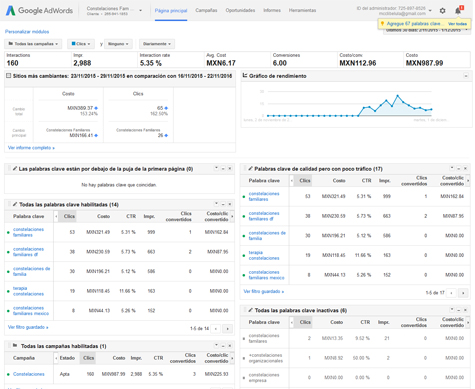
Task: Open the 'Ver informe completo' link
Action: point(31,148)
